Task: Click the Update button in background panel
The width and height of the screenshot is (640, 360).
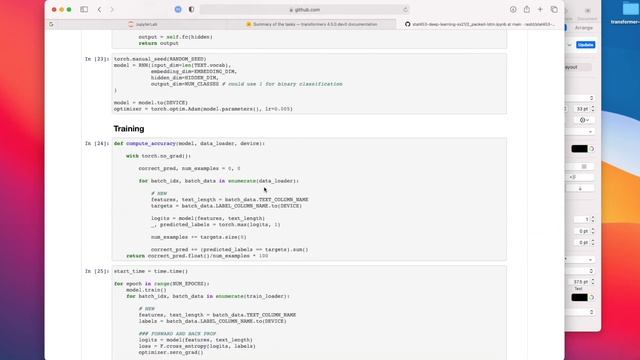Action: (x=585, y=45)
